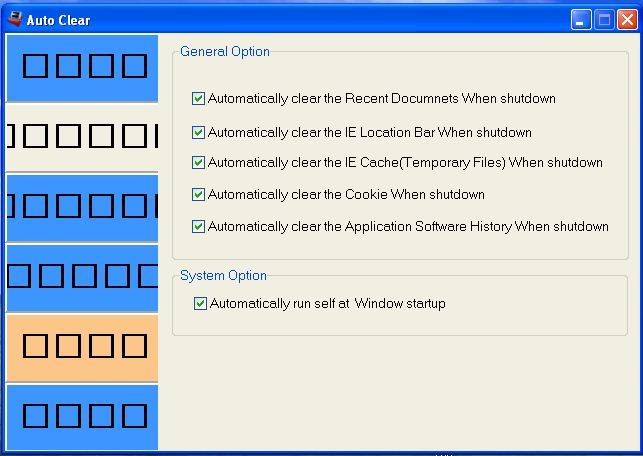Open the bottom blue sidebar section
643x456 pixels.
tap(82, 417)
